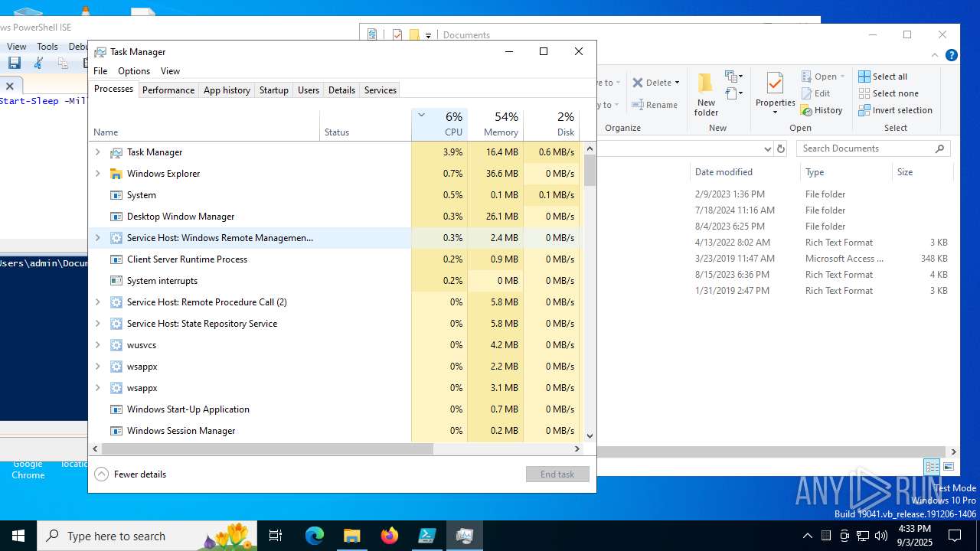Click the Task Manager title bar icon
This screenshot has height=551, width=980.
[x=100, y=52]
